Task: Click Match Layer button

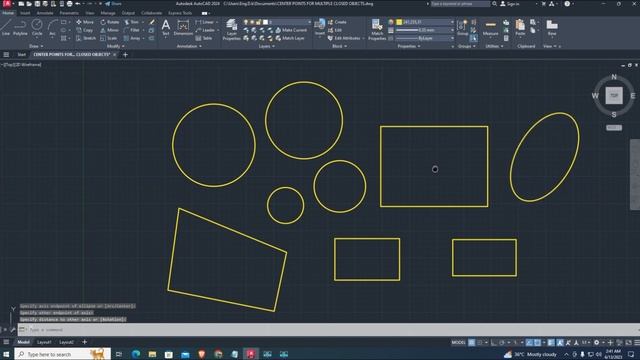Action: [x=290, y=38]
